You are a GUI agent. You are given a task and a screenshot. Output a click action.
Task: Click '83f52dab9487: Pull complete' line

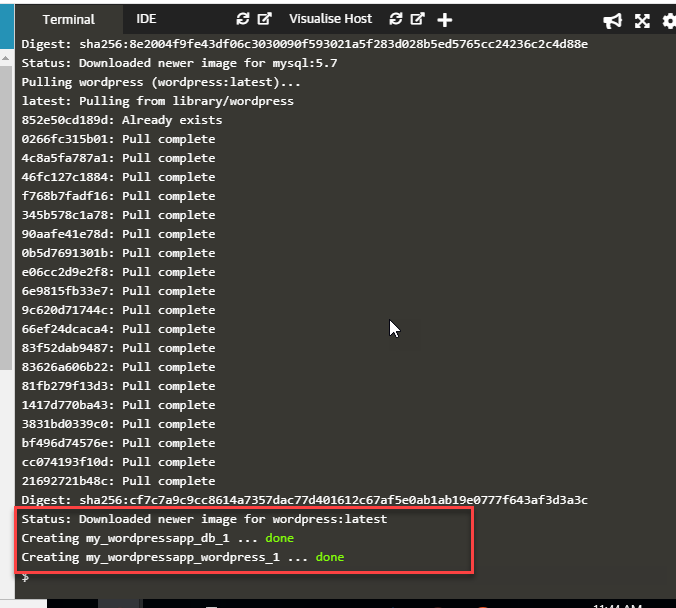[118, 348]
